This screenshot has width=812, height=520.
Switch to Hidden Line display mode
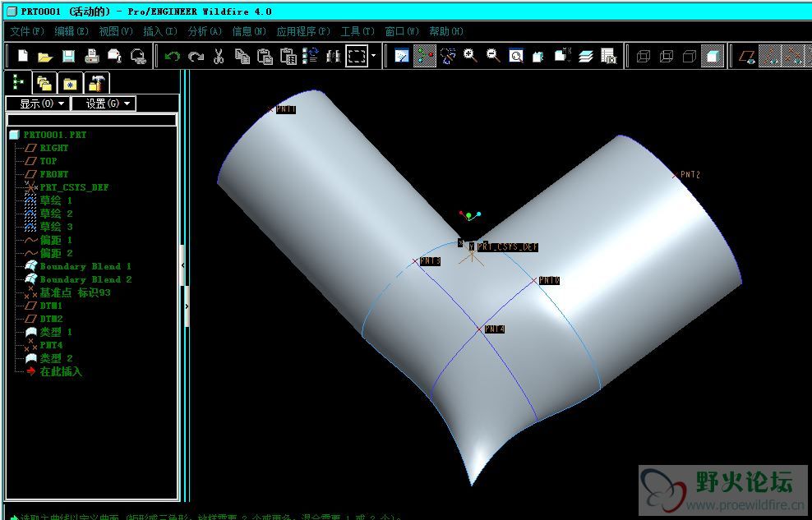[667, 56]
